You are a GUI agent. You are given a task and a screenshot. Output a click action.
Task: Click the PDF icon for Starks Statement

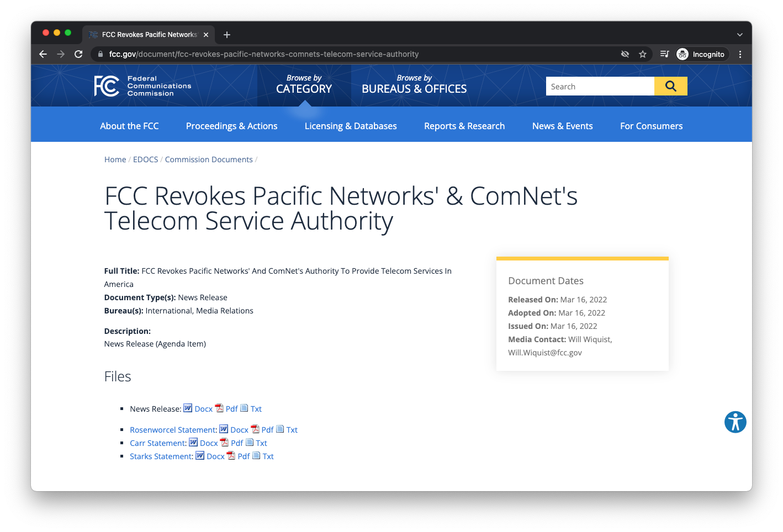(x=231, y=455)
